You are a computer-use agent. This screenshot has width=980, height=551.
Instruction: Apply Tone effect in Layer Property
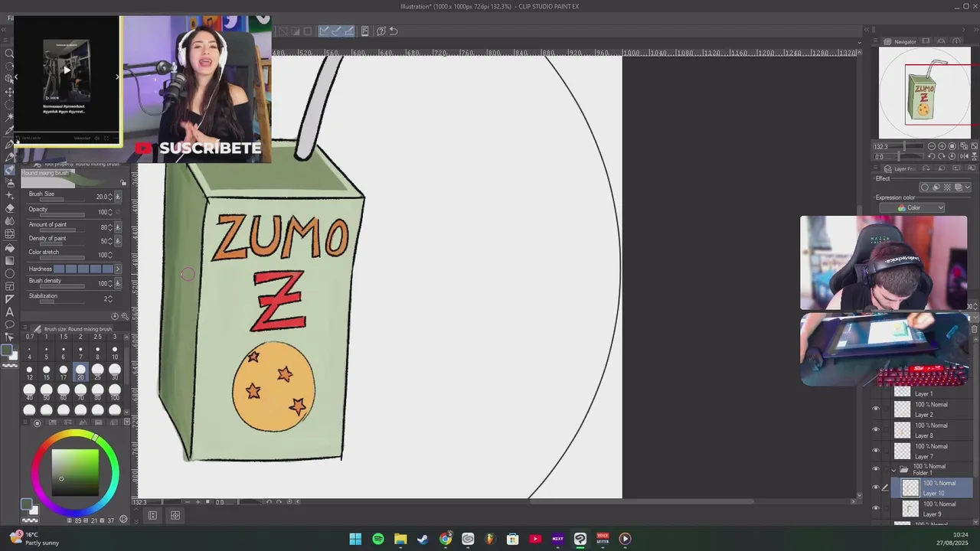pyautogui.click(x=947, y=187)
